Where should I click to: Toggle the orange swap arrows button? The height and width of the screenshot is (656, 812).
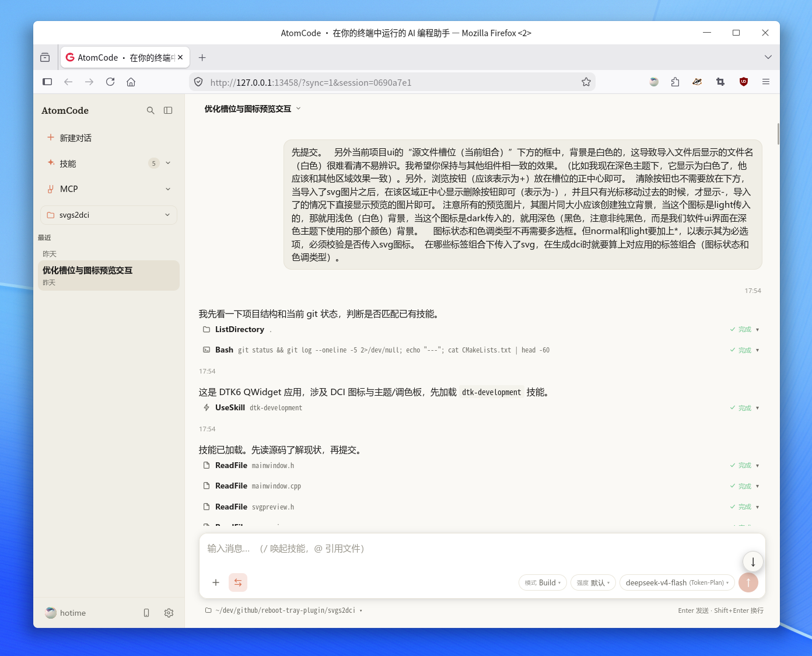pos(238,582)
